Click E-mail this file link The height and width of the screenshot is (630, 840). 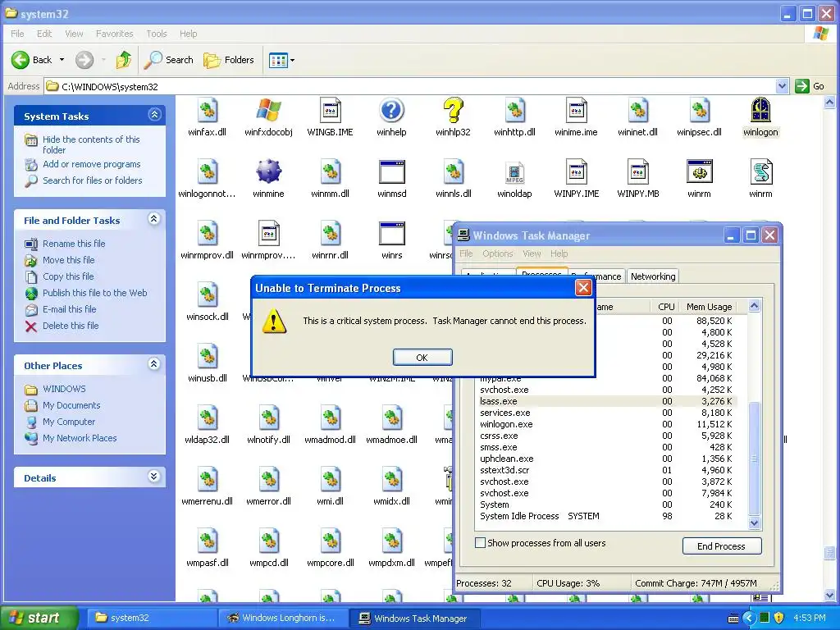point(70,309)
